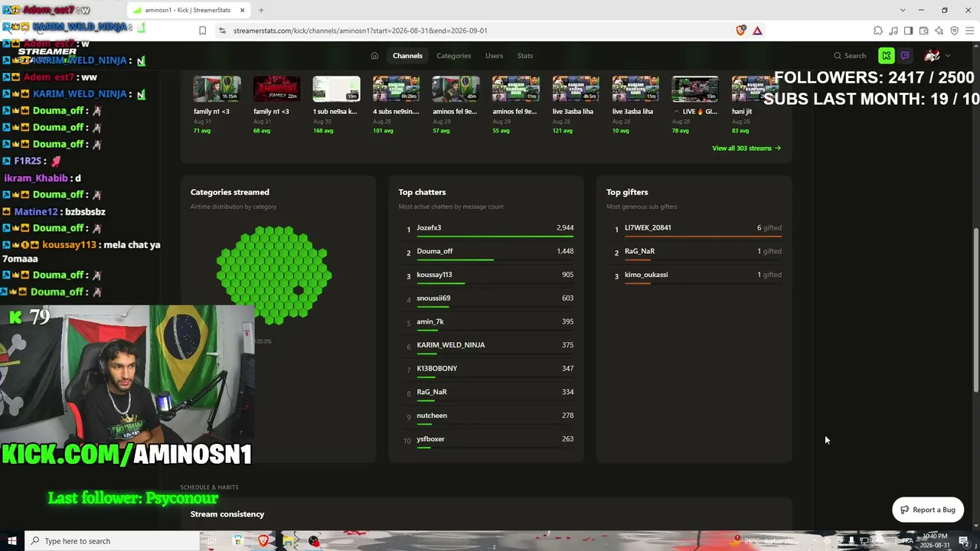
Task: Open the Brave Rewards triangle icon
Action: (x=757, y=31)
